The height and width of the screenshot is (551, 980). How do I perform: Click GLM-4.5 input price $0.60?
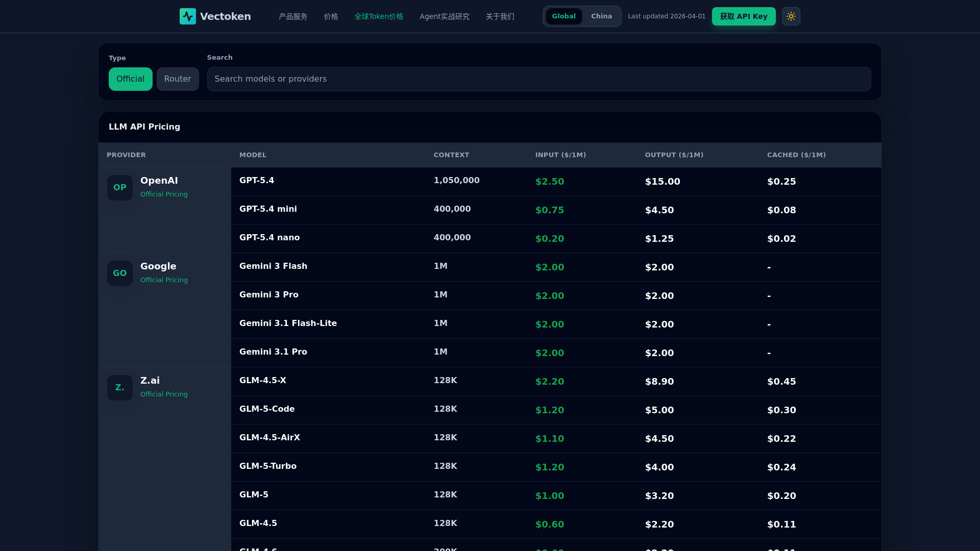(550, 524)
